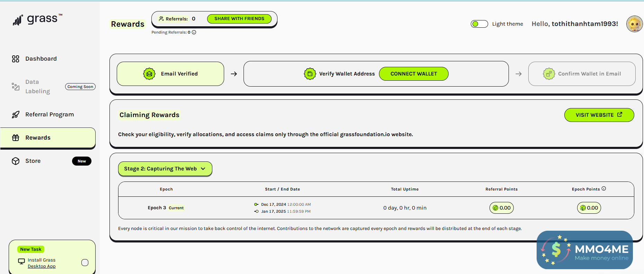The width and height of the screenshot is (644, 274).
Task: Click the Grass logo icon
Action: (x=18, y=20)
